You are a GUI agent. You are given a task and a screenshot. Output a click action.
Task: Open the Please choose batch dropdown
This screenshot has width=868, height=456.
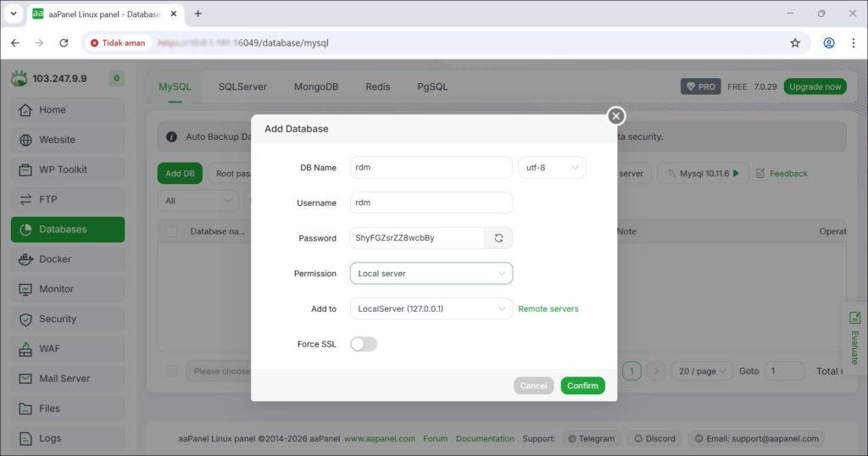219,371
